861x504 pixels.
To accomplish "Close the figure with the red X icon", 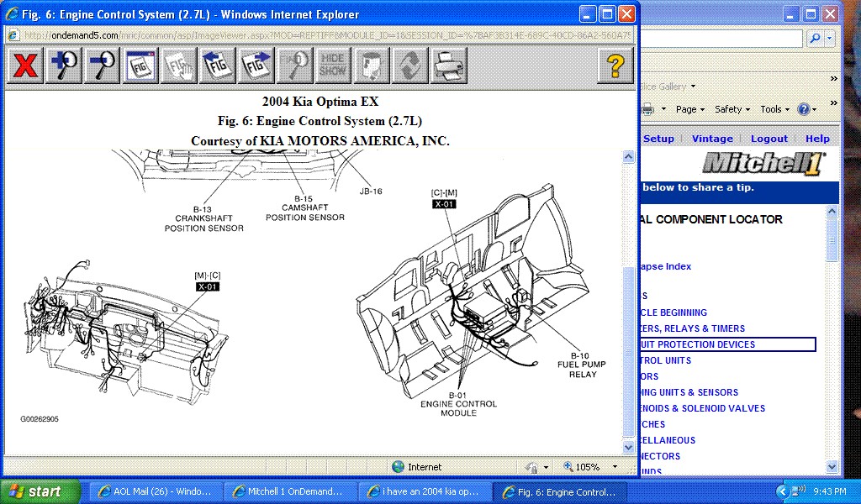I will tap(25, 66).
